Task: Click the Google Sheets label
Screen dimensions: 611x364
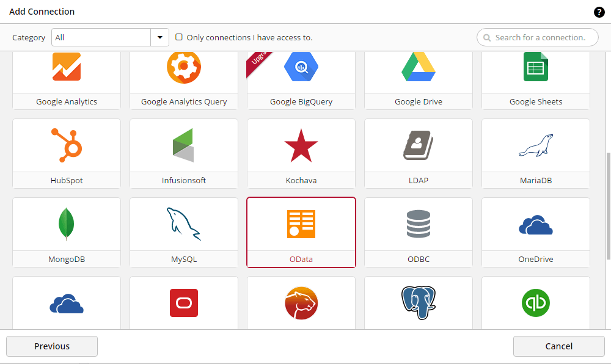Action: [536, 101]
